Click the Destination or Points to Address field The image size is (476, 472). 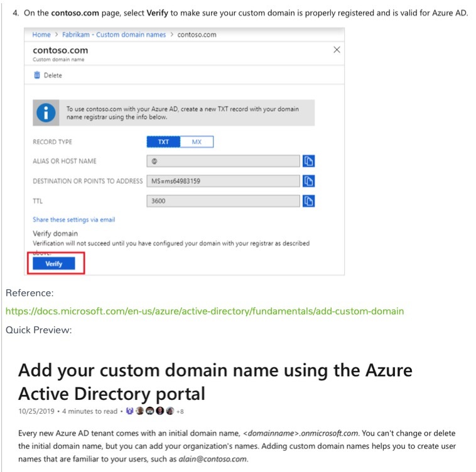(x=223, y=181)
